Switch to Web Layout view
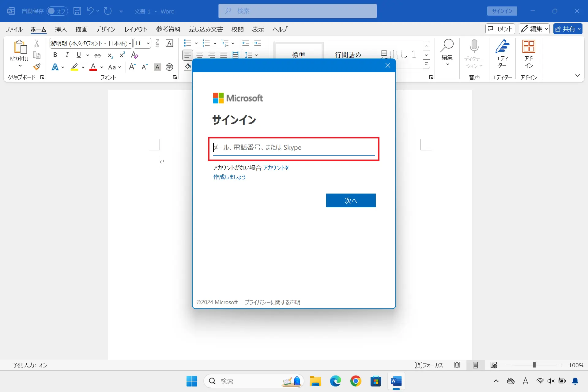This screenshot has width=588, height=392. click(494, 365)
